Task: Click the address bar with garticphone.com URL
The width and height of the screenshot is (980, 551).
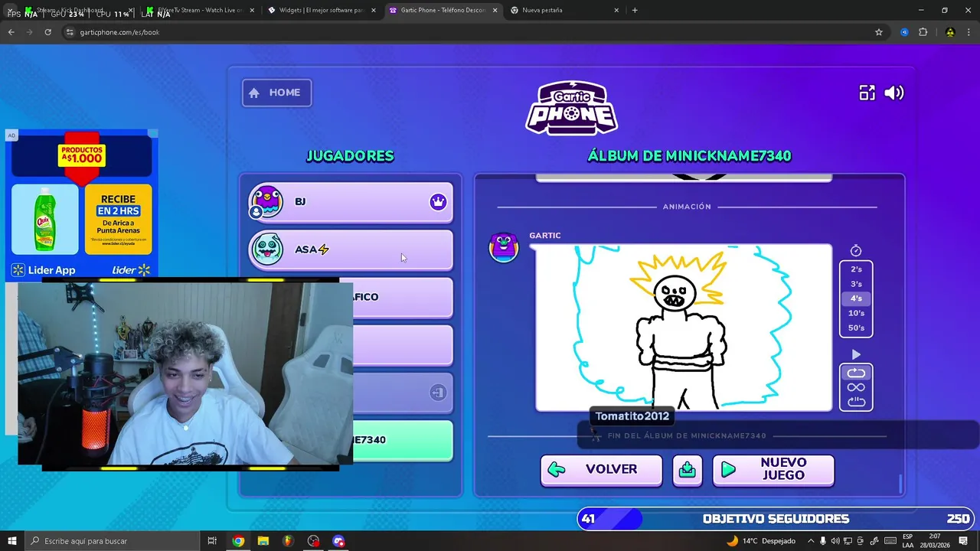Action: tap(475, 32)
